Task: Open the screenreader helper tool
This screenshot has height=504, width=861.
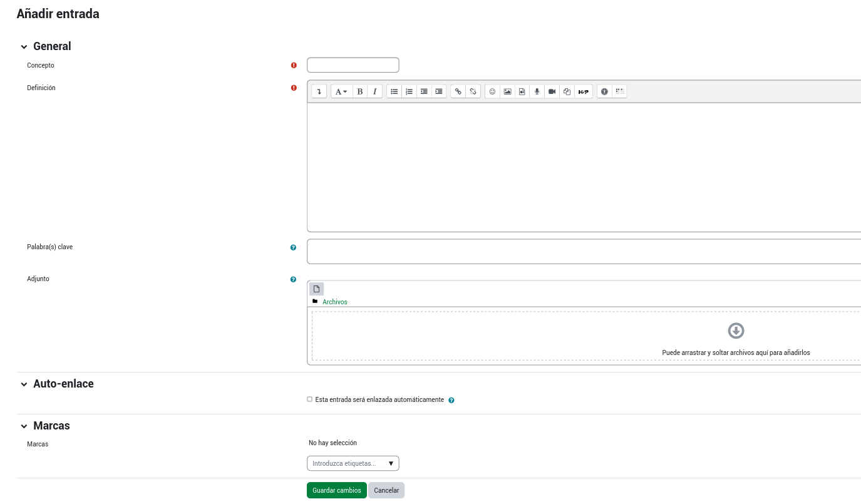Action: [619, 91]
